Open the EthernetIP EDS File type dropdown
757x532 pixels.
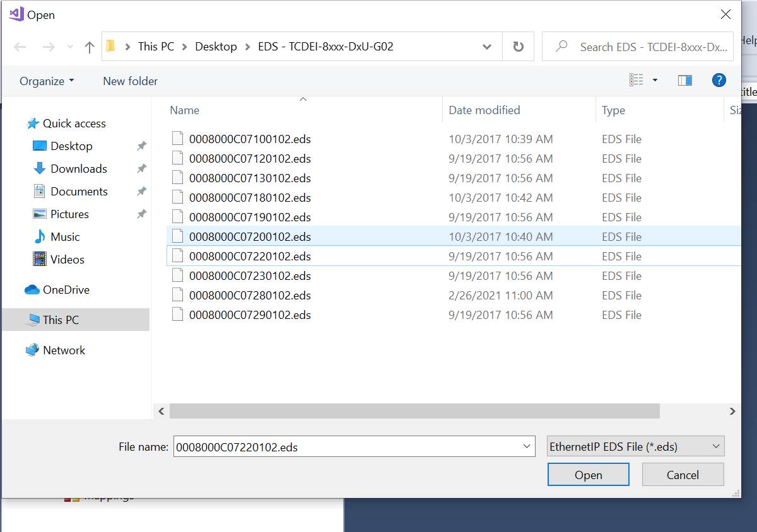pos(635,446)
